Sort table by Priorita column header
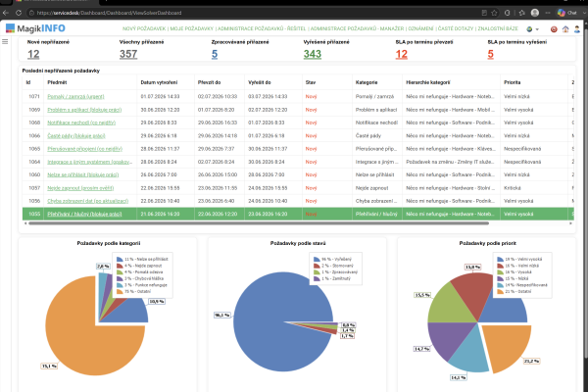 [x=513, y=82]
